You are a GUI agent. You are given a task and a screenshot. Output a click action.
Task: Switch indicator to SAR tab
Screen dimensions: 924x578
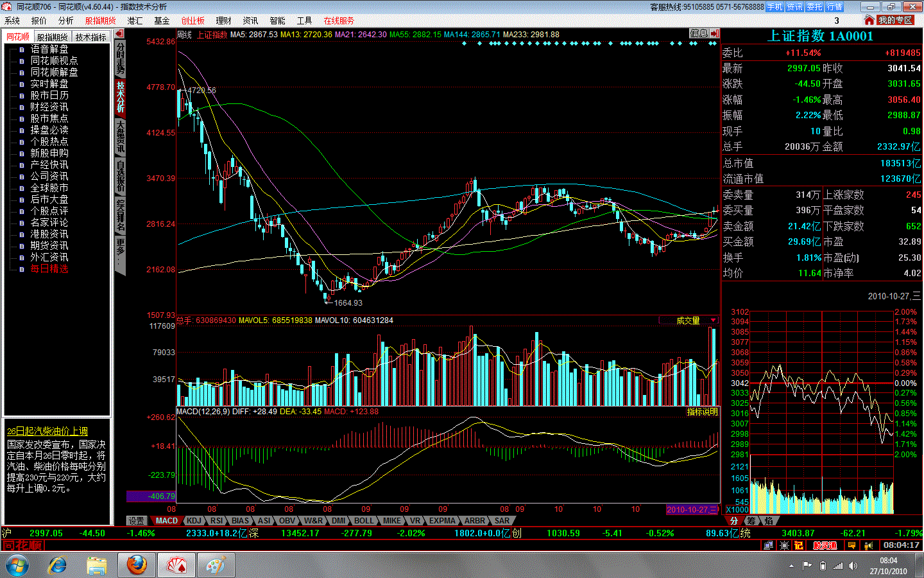tap(502, 521)
